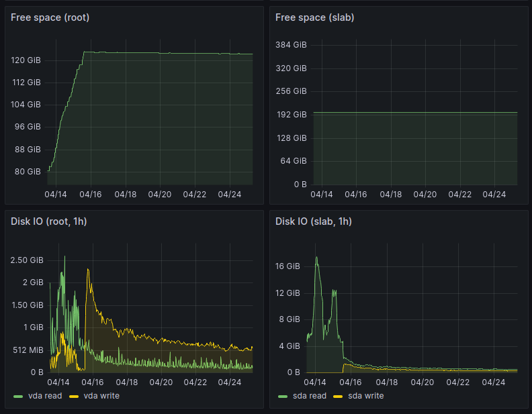Click the 120 GiB axis label in root free space
532x414 pixels.
[26, 60]
